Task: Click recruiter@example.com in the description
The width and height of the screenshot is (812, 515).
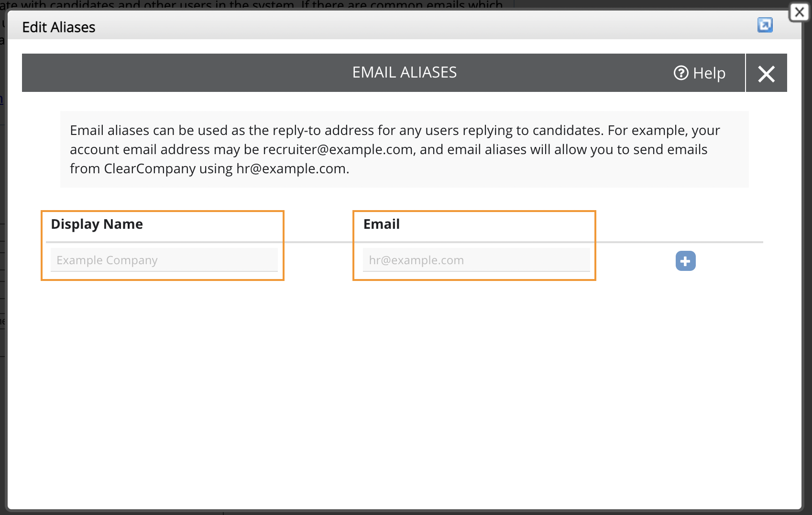Action: [x=338, y=149]
